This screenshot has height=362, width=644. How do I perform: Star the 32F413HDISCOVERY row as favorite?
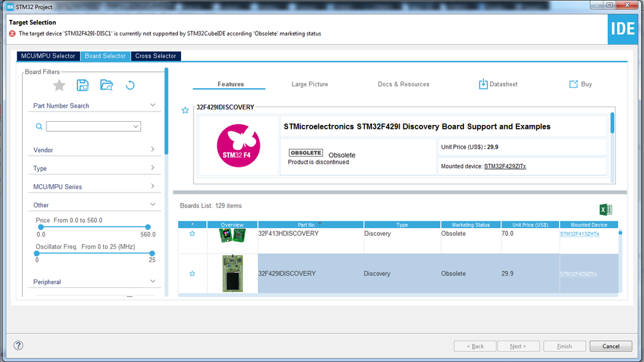192,234
